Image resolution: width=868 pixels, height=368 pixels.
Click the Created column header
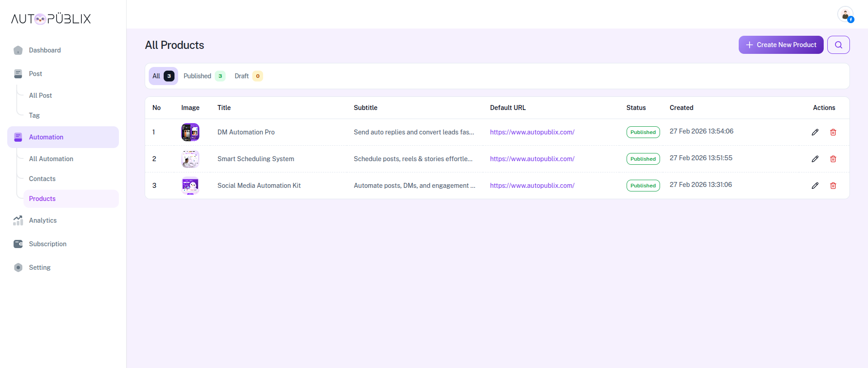[x=681, y=108]
